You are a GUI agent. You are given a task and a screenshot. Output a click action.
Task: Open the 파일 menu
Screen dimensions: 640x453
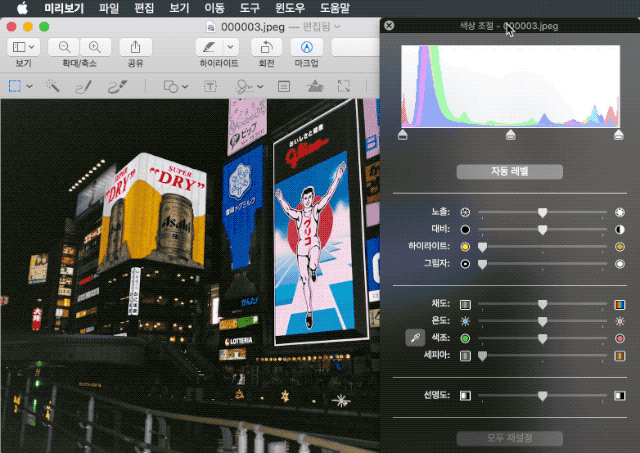tap(109, 8)
